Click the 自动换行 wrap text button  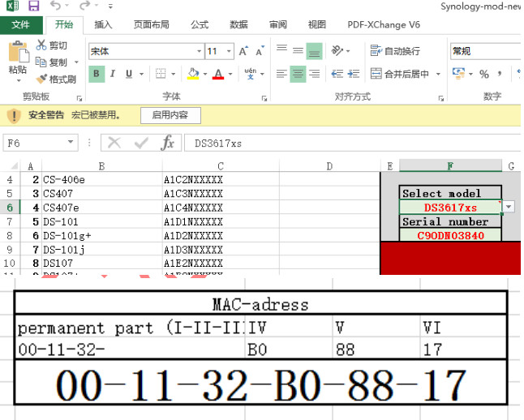click(395, 51)
